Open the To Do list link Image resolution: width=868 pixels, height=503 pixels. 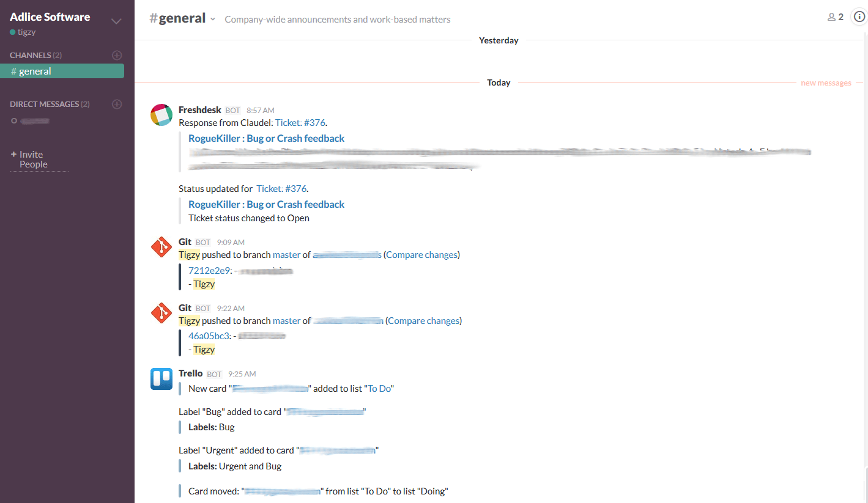tap(379, 389)
